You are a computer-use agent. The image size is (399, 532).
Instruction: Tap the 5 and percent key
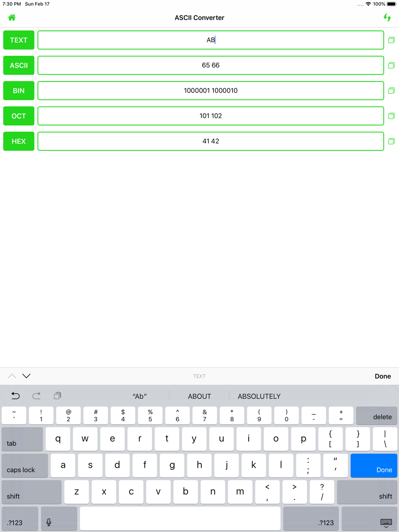tap(150, 416)
